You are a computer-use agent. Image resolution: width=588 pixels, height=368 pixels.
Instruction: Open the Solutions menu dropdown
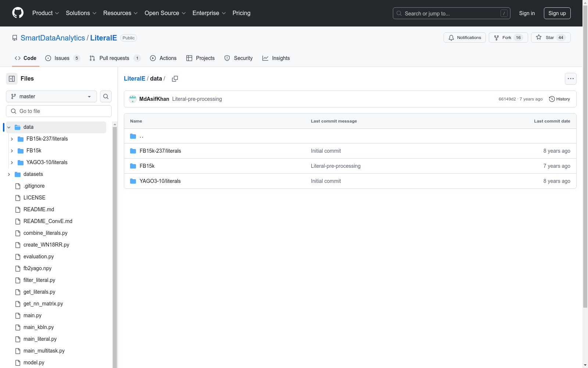coord(81,13)
